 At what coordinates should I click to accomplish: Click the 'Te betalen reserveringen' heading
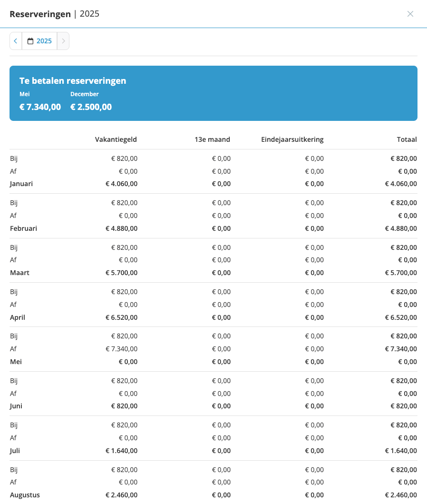[73, 81]
